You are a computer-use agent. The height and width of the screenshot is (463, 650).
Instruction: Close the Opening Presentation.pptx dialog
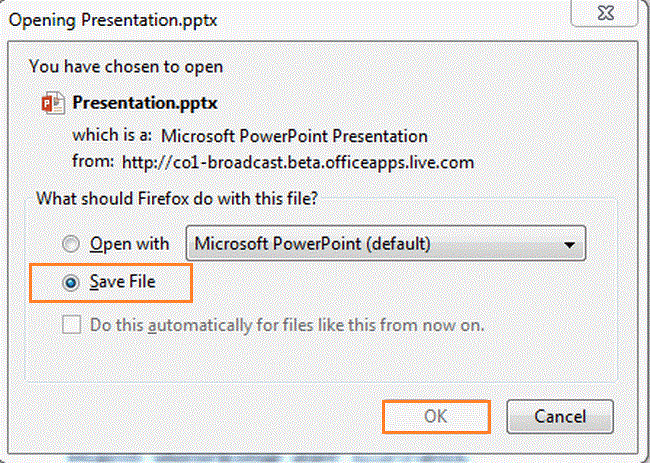(618, 18)
